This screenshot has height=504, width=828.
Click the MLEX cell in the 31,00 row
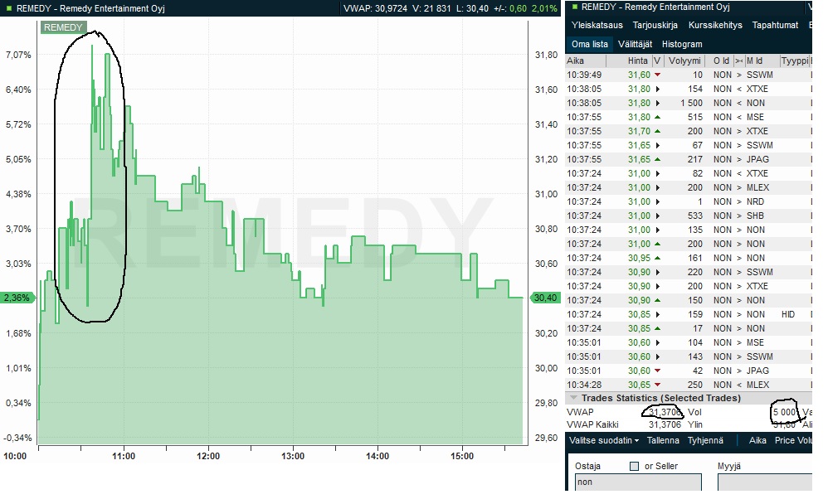(x=757, y=187)
